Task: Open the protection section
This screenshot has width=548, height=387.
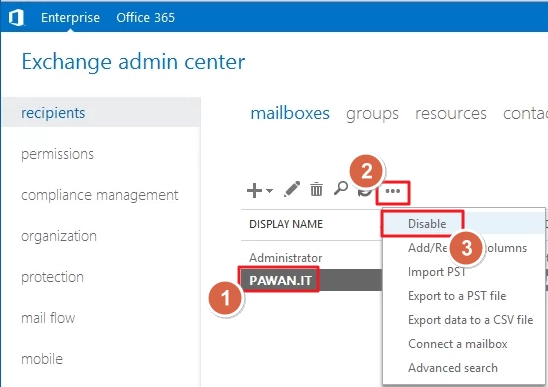Action: 52,277
